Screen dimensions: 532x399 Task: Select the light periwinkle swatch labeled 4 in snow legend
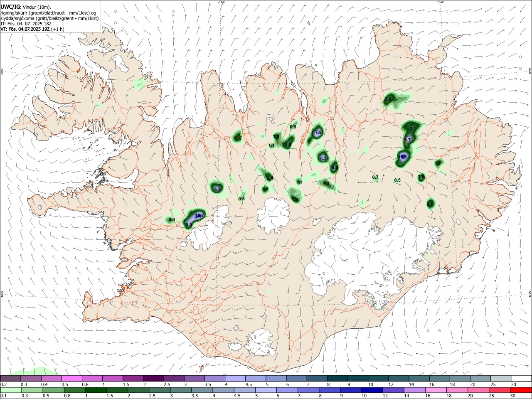coord(235,378)
